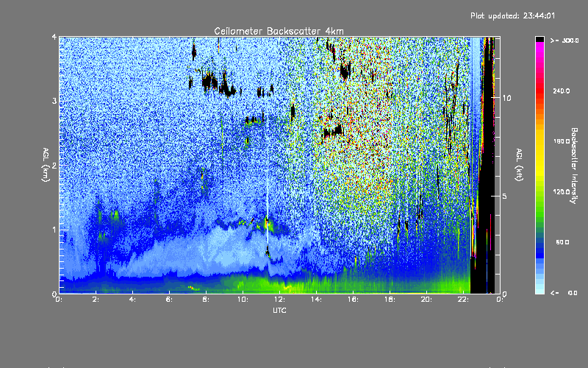Screen dimensions: 588x368
Task: Click the right 'AGL (kft)' axis label
Action: click(519, 165)
